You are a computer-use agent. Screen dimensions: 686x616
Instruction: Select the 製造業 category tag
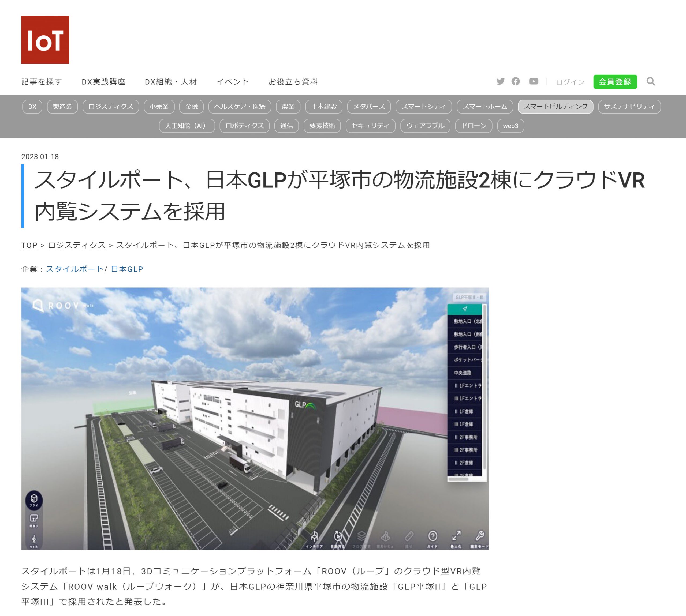(x=62, y=107)
